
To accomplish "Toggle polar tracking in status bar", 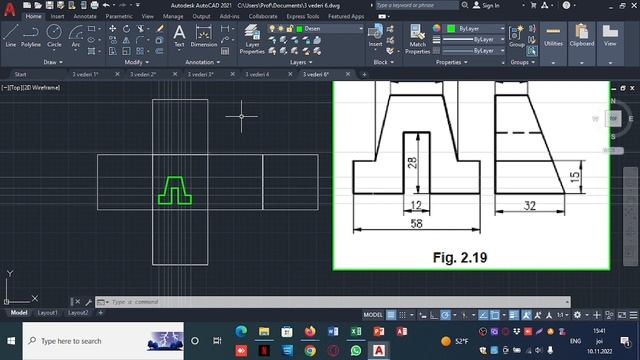I will click(445, 315).
